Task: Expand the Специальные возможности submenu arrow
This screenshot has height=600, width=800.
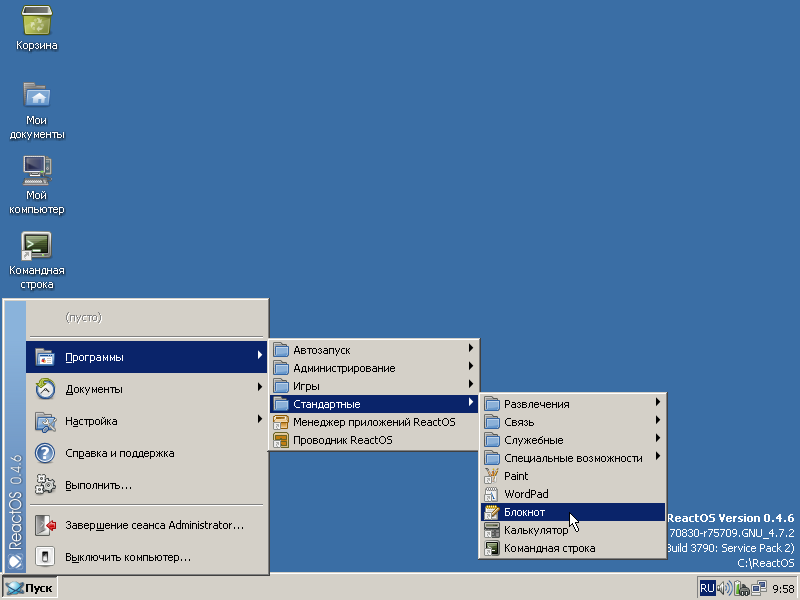Action: [658, 456]
